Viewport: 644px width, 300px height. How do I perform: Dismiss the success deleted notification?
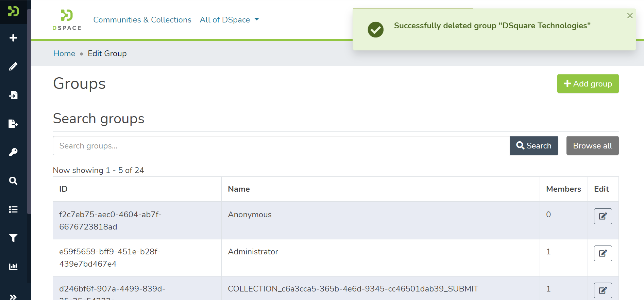click(x=630, y=16)
